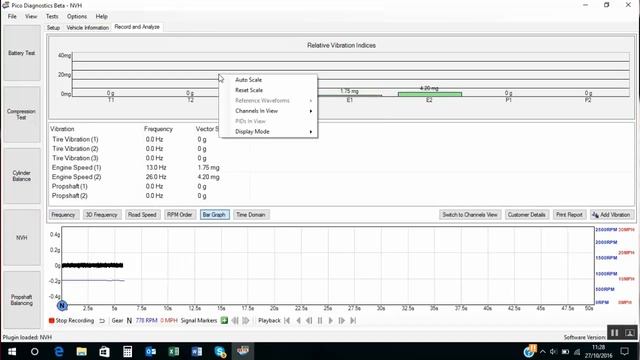The height and width of the screenshot is (360, 640).
Task: Open the Compression Test sidebar button
Action: click(x=22, y=114)
